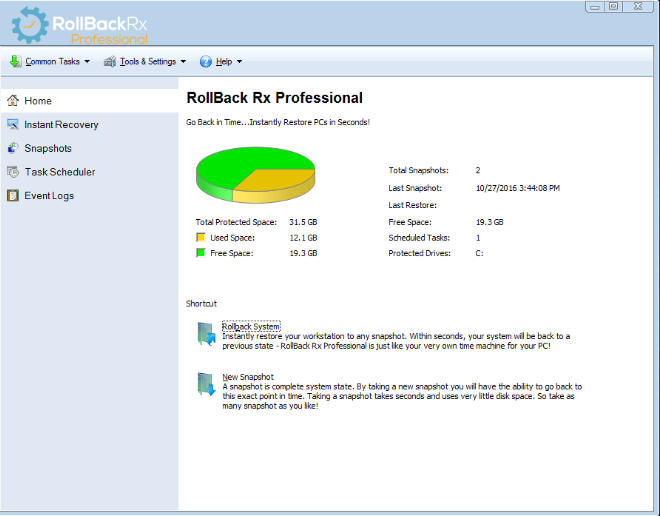Open the Snapshots section label
Screen dimensions: 660x516
(48, 148)
